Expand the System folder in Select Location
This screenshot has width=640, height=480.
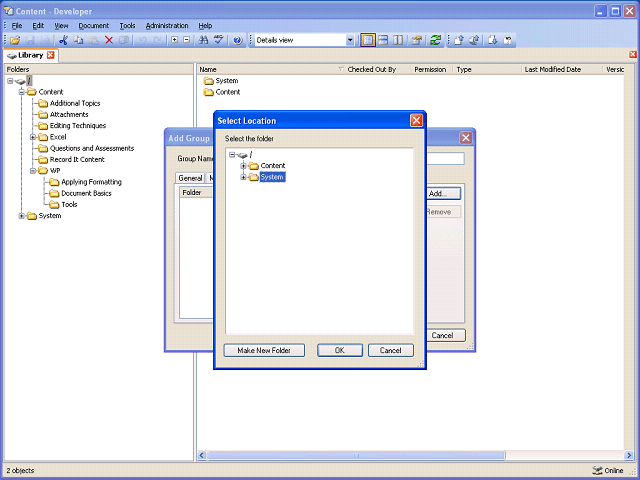pyautogui.click(x=243, y=177)
